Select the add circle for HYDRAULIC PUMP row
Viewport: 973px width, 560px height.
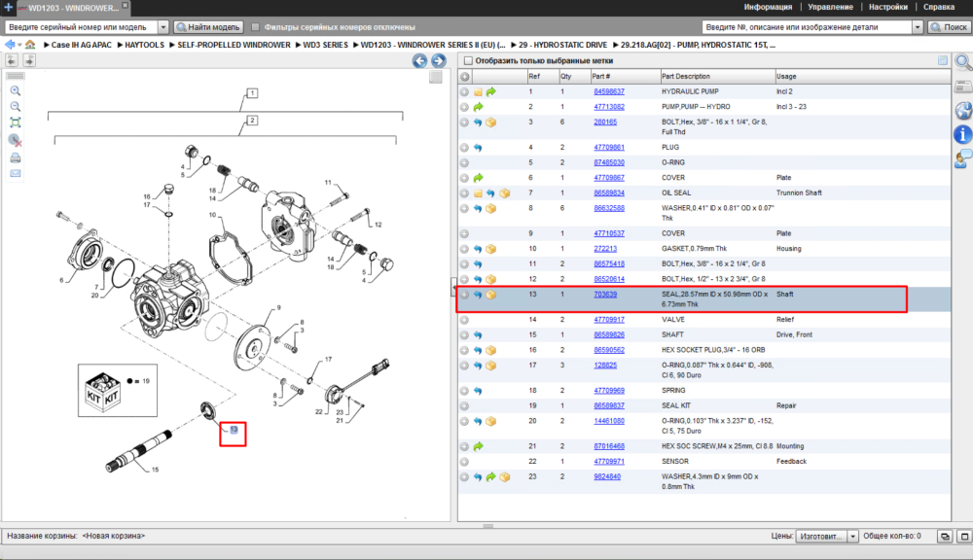(464, 91)
